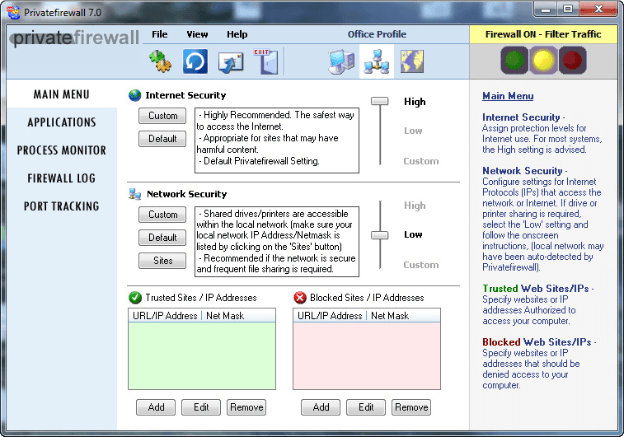The image size is (624, 437).
Task: Click Remove under Trusted Sites list
Action: pyautogui.click(x=246, y=407)
